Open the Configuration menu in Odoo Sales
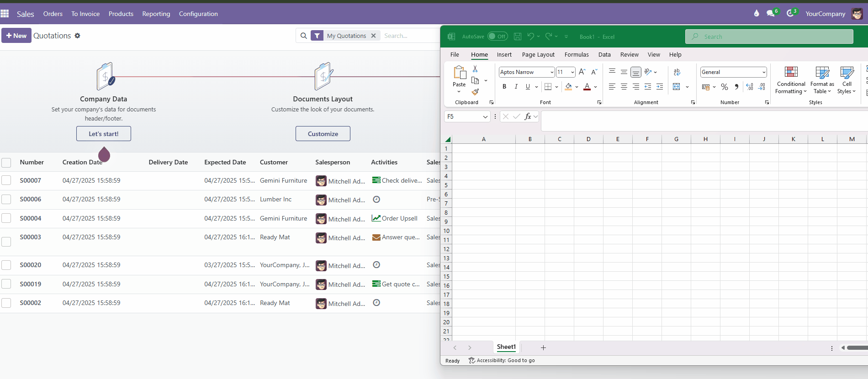Screen dimensions: 868x379 point(198,14)
